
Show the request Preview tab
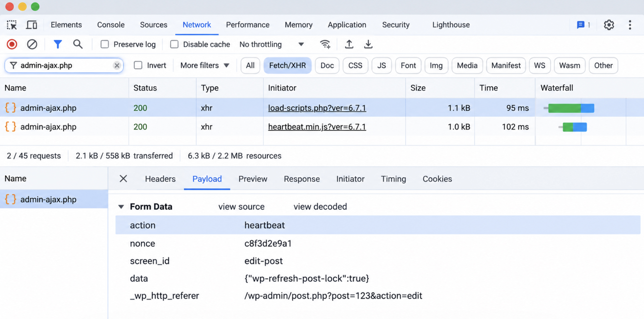pos(253,179)
